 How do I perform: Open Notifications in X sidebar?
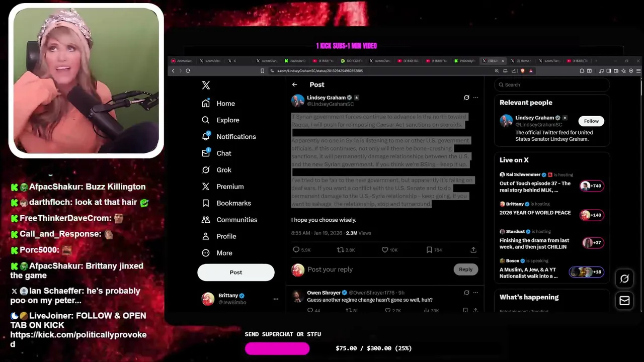[x=228, y=137]
